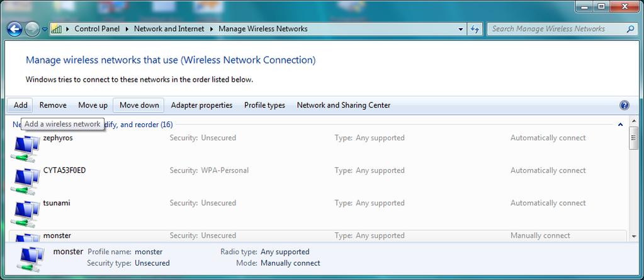Click the Forward navigation arrow
Image resolution: width=644 pixels, height=280 pixels.
click(32, 29)
